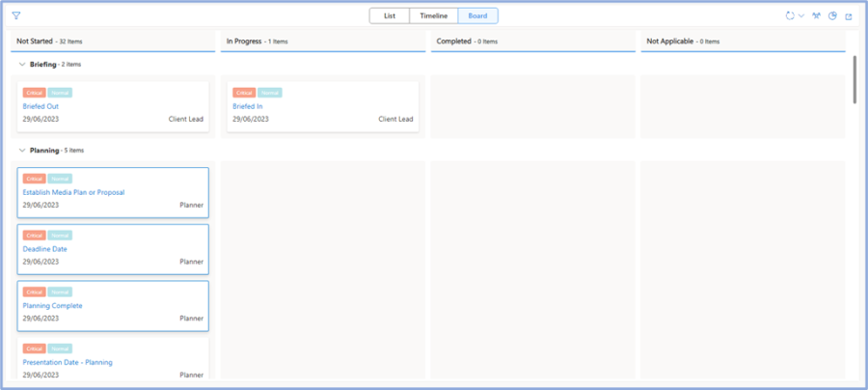This screenshot has width=868, height=390.
Task: Switch to the Timeline view tab
Action: pyautogui.click(x=433, y=16)
